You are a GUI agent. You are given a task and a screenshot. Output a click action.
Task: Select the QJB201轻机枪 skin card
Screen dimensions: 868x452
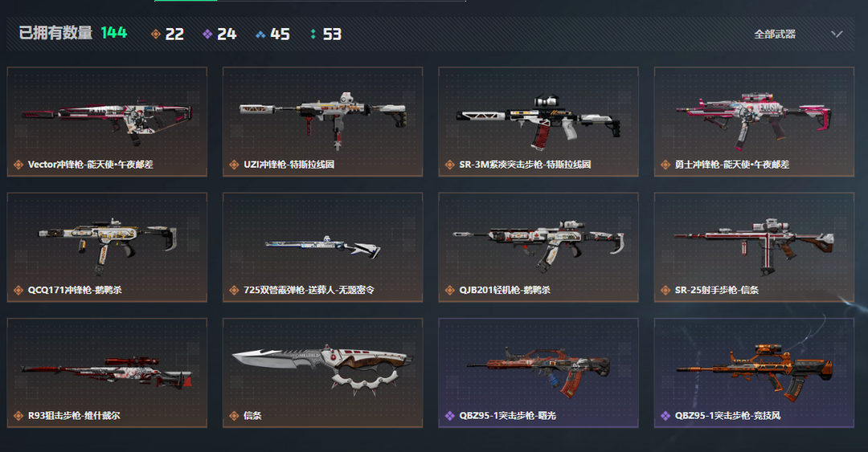click(x=538, y=247)
